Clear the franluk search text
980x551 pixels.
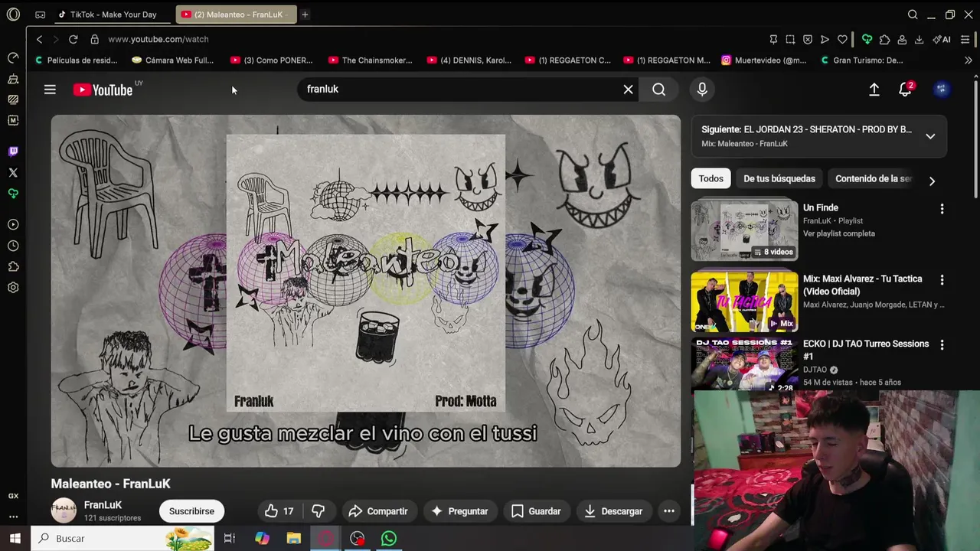pos(628,90)
